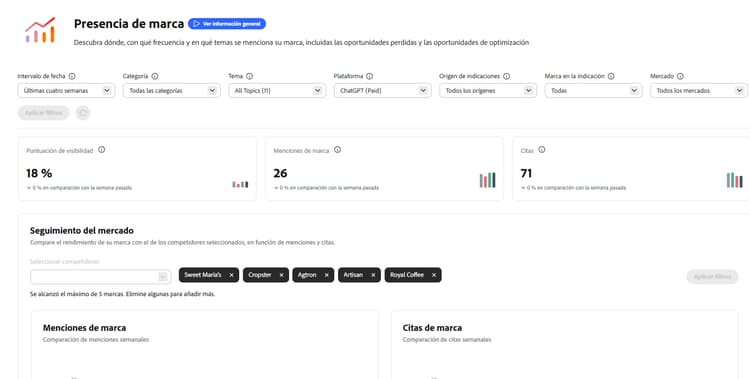750x379 pixels.
Task: Click the 18 % visibility score value
Action: [39, 173]
